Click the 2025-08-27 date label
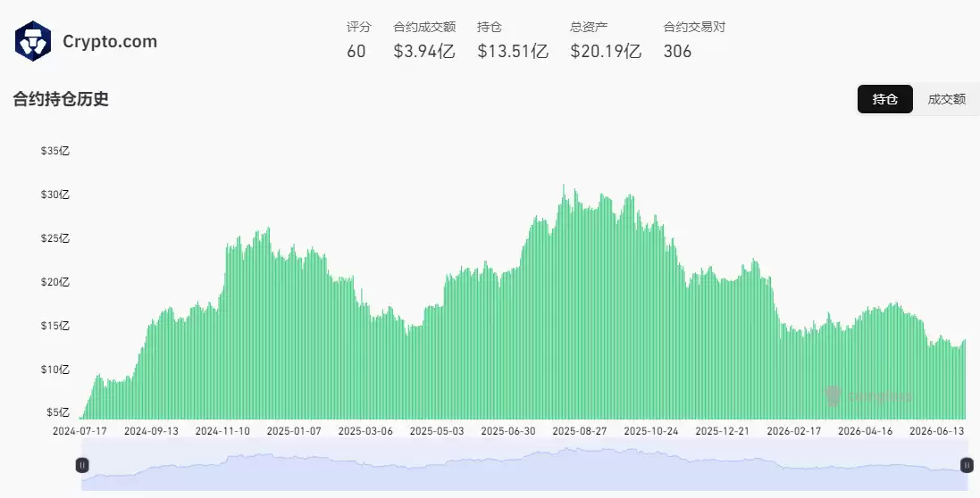This screenshot has width=980, height=498. point(580,431)
